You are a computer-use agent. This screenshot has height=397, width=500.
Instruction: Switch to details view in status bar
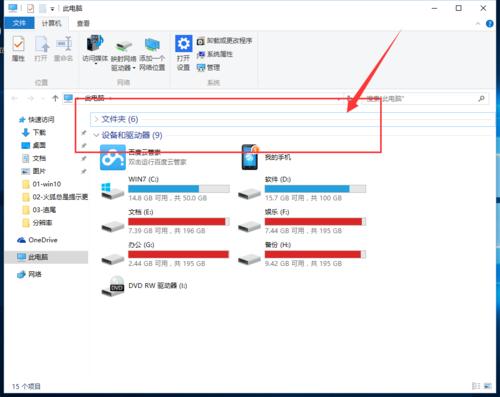click(x=476, y=386)
